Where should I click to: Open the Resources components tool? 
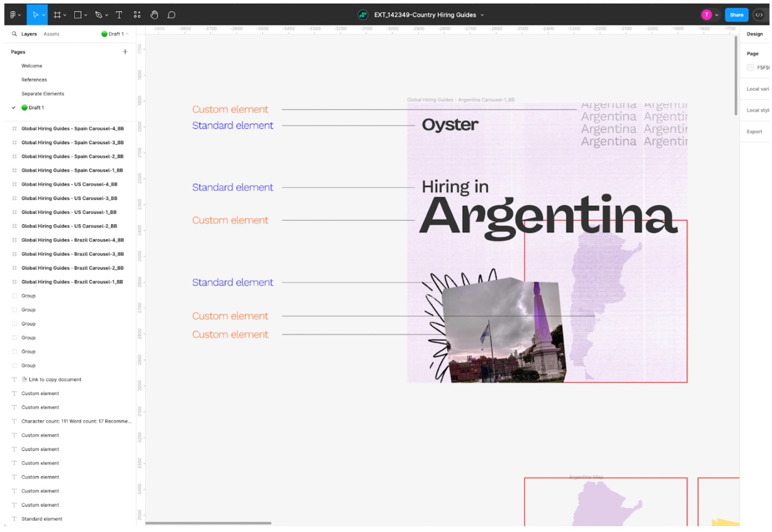point(137,15)
